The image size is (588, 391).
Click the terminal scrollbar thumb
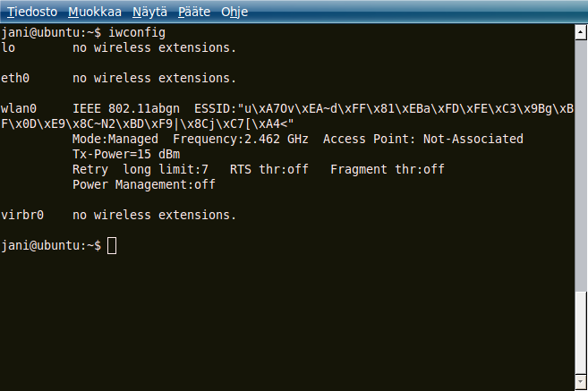[581, 165]
